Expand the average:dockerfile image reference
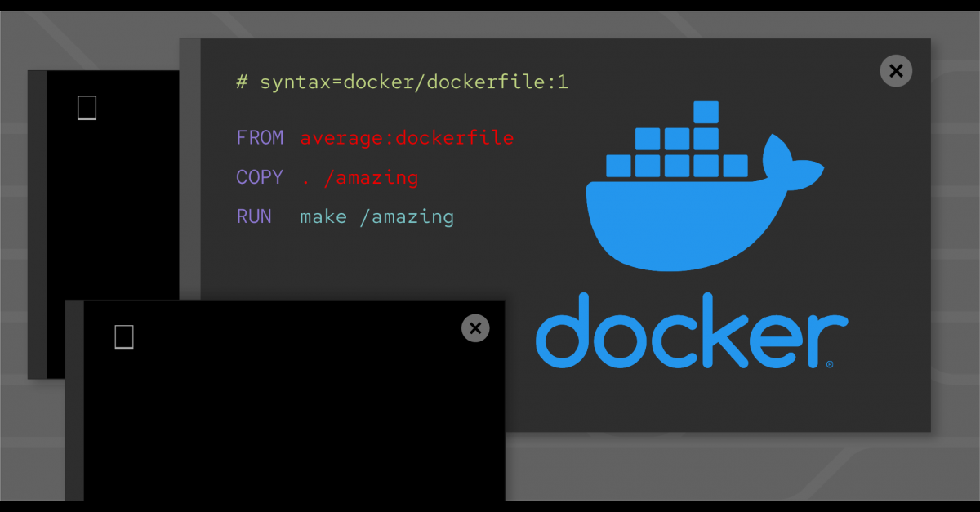 pyautogui.click(x=408, y=137)
